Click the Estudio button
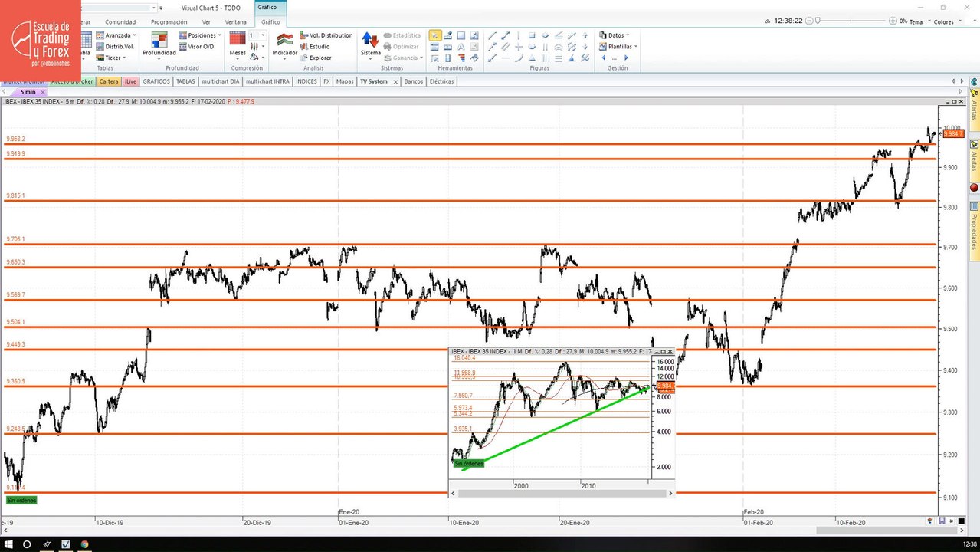Viewport: 980px width, 552px height. 314,47
